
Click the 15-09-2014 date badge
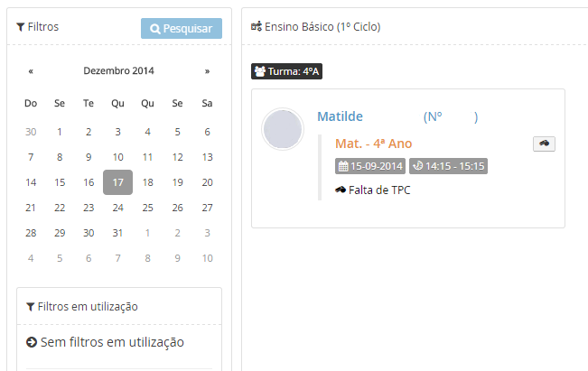[x=369, y=166]
